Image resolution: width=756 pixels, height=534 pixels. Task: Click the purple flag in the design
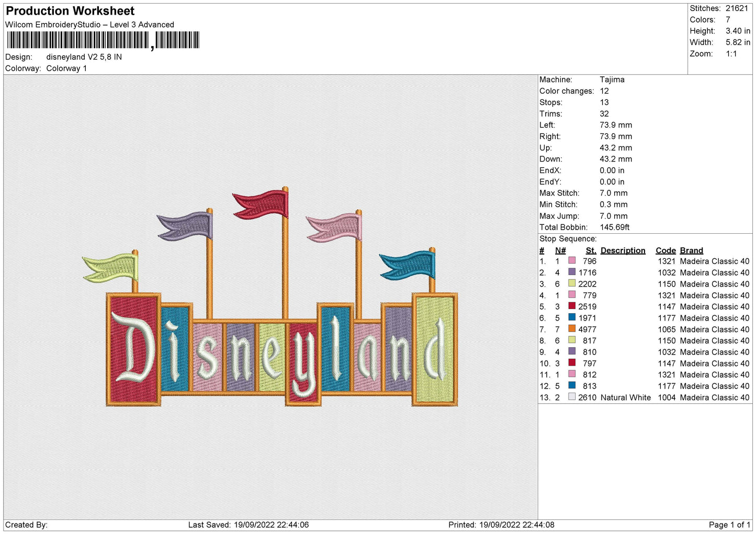[187, 226]
